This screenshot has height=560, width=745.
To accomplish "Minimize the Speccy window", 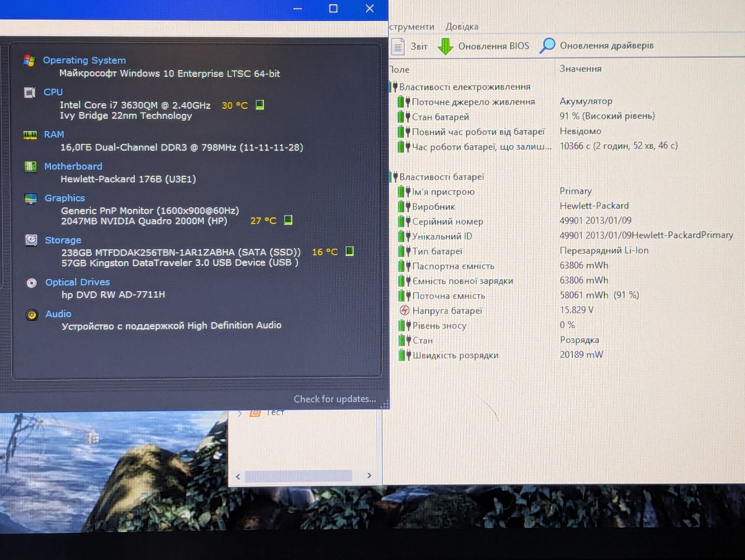I will tap(298, 9).
